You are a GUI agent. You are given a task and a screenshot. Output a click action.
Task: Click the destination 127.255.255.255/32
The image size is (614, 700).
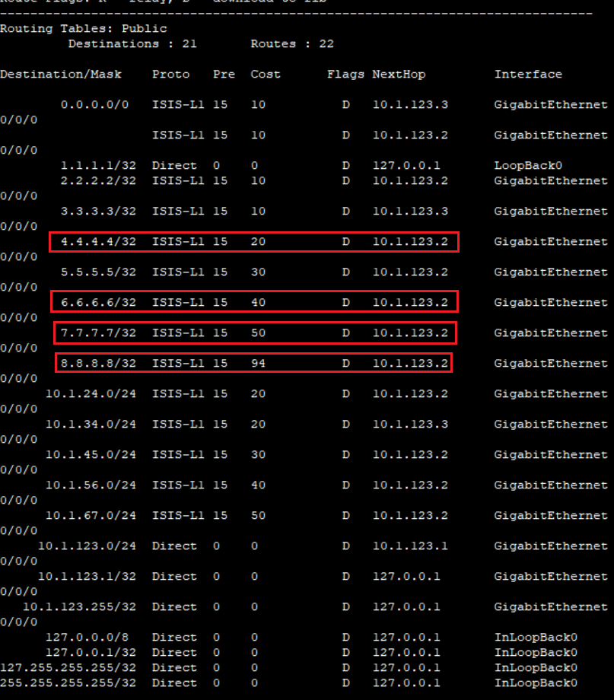point(68,667)
